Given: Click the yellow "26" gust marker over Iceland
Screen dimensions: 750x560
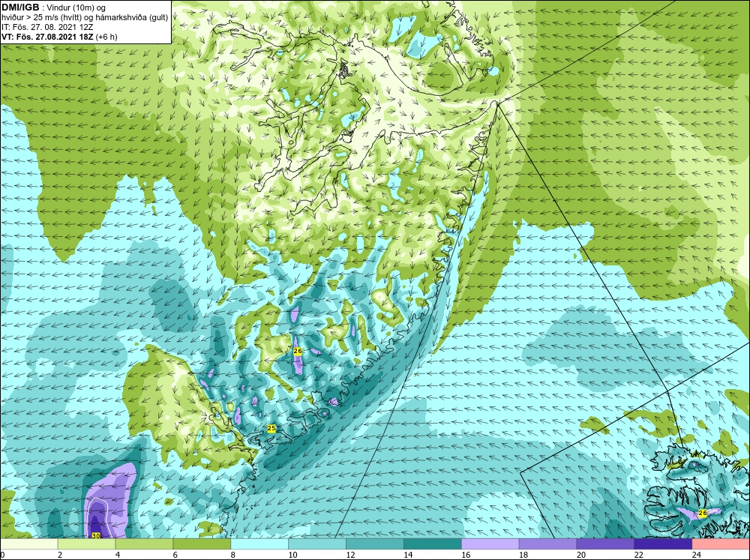Looking at the screenshot, I should (702, 513).
